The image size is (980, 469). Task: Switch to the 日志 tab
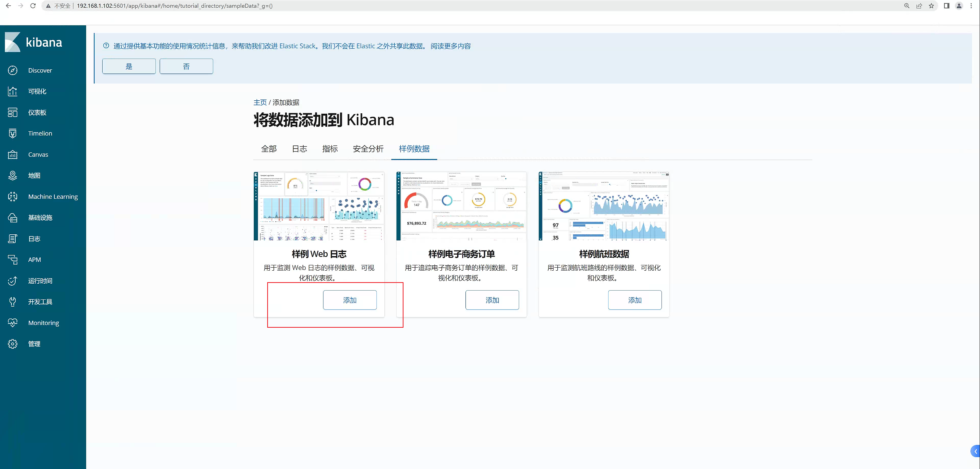(299, 149)
